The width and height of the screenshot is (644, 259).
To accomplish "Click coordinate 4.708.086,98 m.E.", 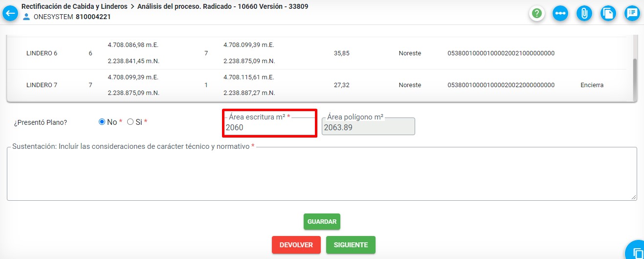I will click(x=133, y=45).
